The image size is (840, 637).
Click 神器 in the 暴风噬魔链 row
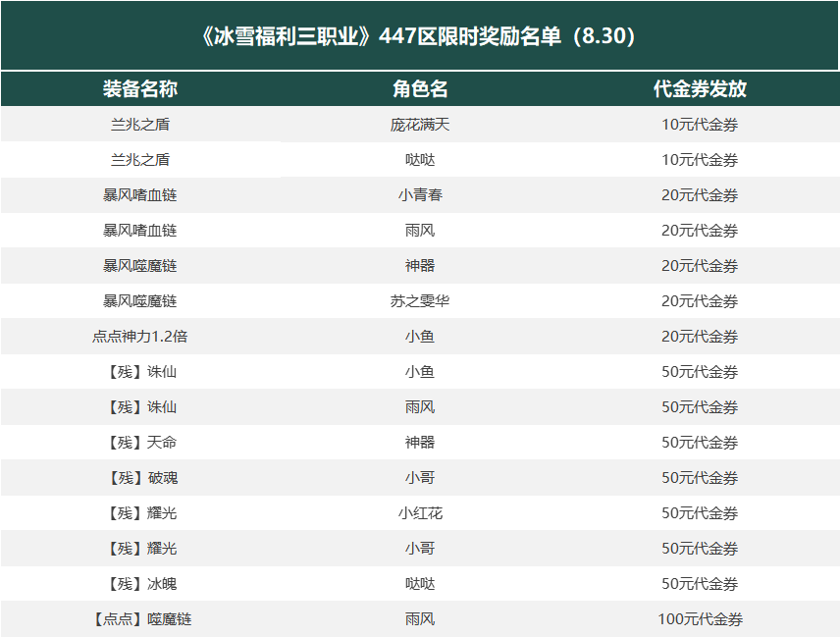(x=420, y=266)
